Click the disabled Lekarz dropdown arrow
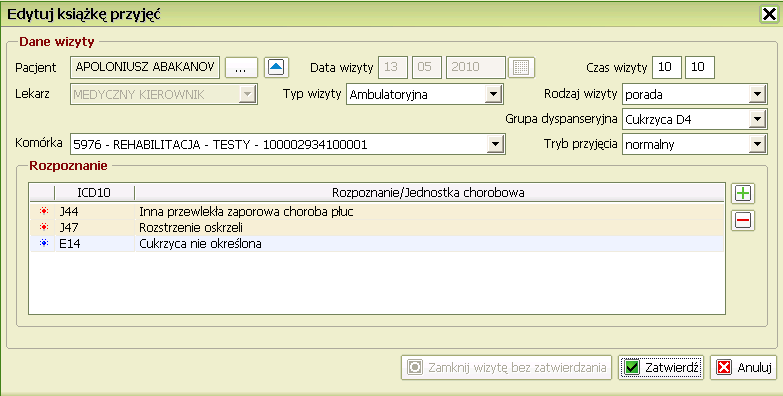This screenshot has height=396, width=783. [x=247, y=94]
